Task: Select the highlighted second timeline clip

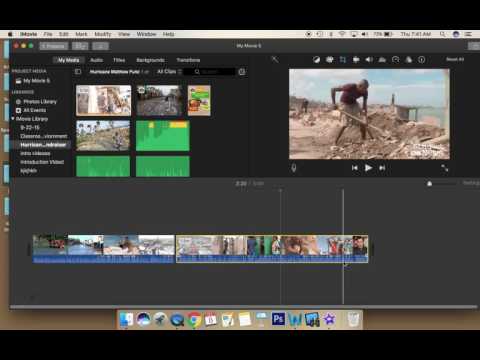Action: [x=272, y=249]
